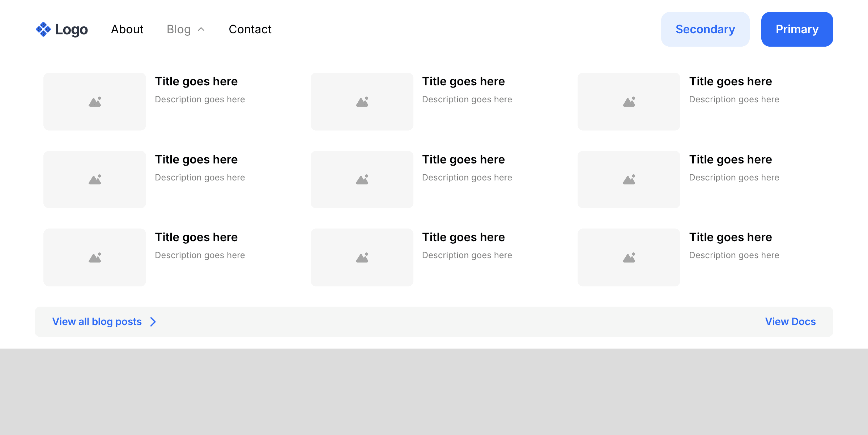868x435 pixels.
Task: Click the bottom-right card image placeholder
Action: click(629, 257)
